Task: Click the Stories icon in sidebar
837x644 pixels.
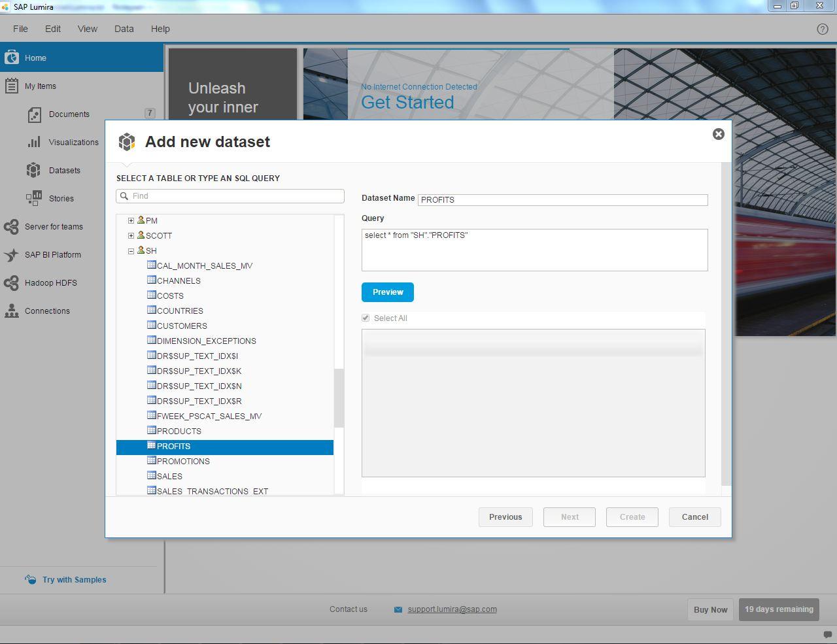Action: pos(33,198)
